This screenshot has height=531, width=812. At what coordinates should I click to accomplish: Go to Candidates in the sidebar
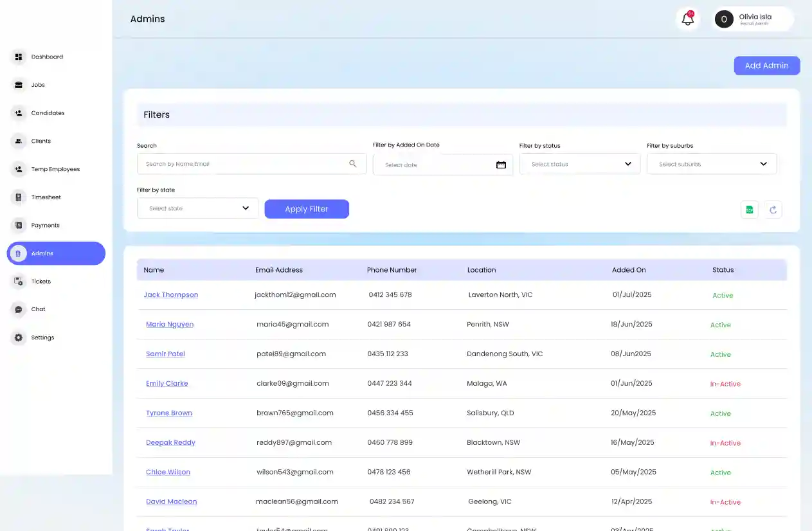(x=48, y=113)
